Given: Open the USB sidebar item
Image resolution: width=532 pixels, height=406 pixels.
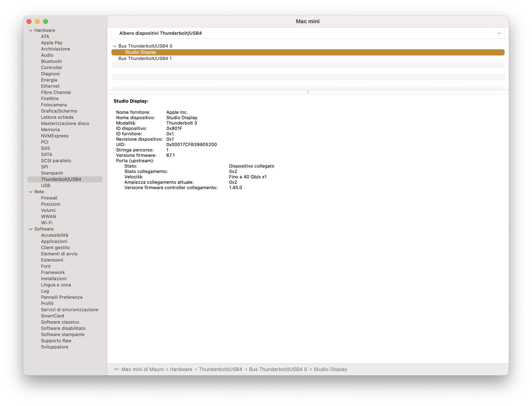Looking at the screenshot, I should 46,186.
